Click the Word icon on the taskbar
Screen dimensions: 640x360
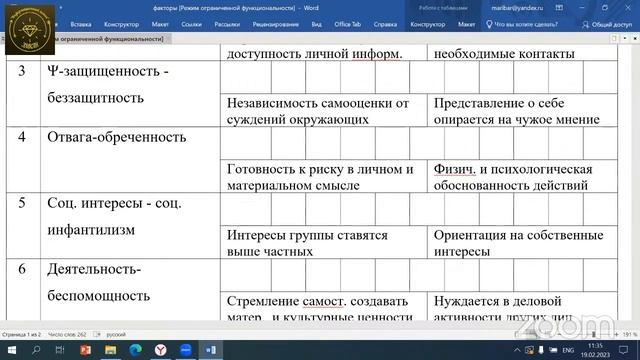coord(211,350)
